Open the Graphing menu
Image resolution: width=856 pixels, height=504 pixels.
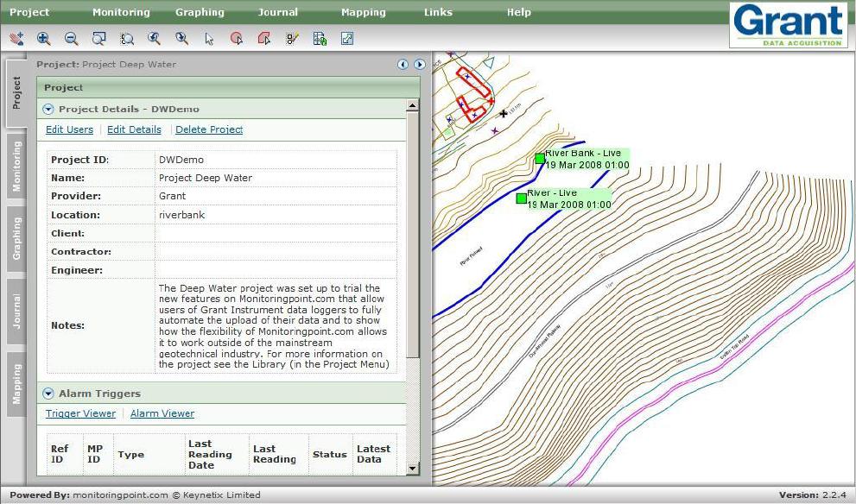pos(200,12)
